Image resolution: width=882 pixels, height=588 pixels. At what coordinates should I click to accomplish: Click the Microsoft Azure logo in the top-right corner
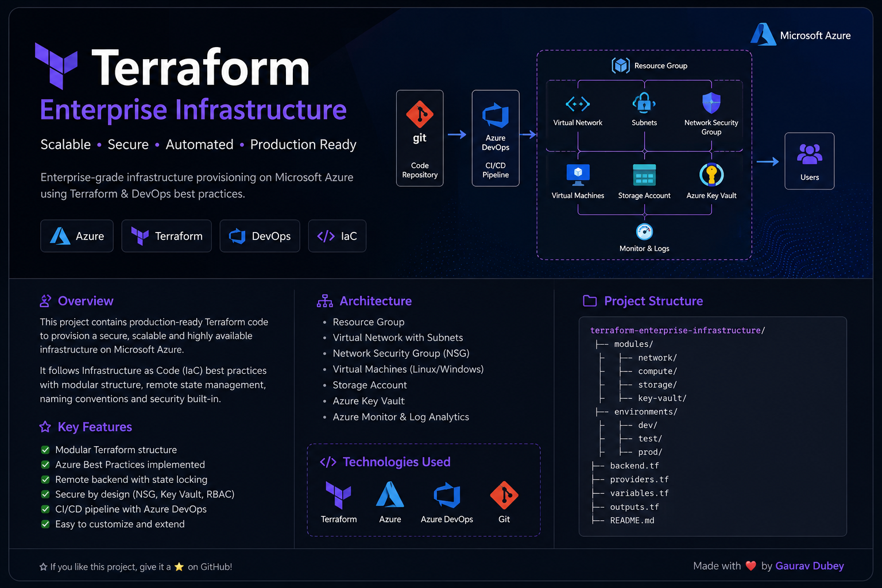click(x=763, y=34)
